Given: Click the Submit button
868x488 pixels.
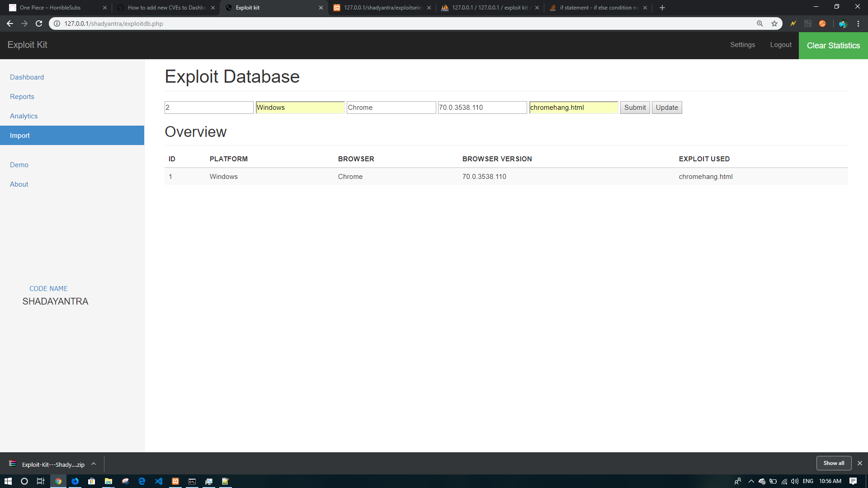Looking at the screenshot, I should [635, 108].
